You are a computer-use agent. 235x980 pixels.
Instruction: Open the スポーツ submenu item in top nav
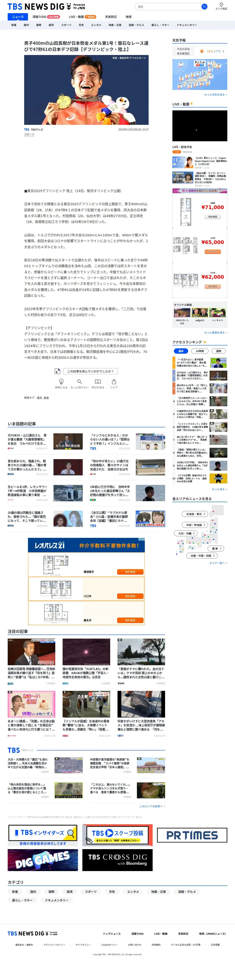point(66,25)
